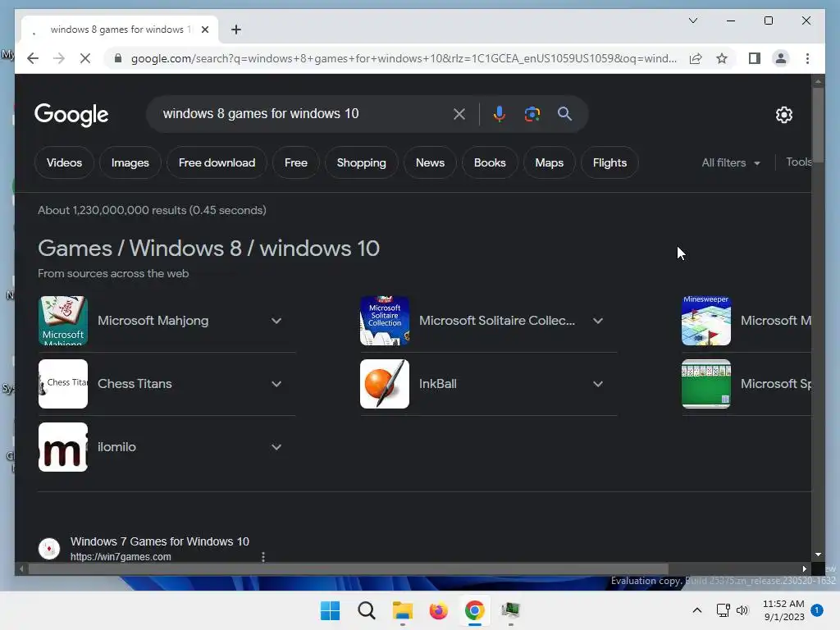Switch to Videos results
Image resolution: width=840 pixels, height=630 pixels.
tap(64, 163)
